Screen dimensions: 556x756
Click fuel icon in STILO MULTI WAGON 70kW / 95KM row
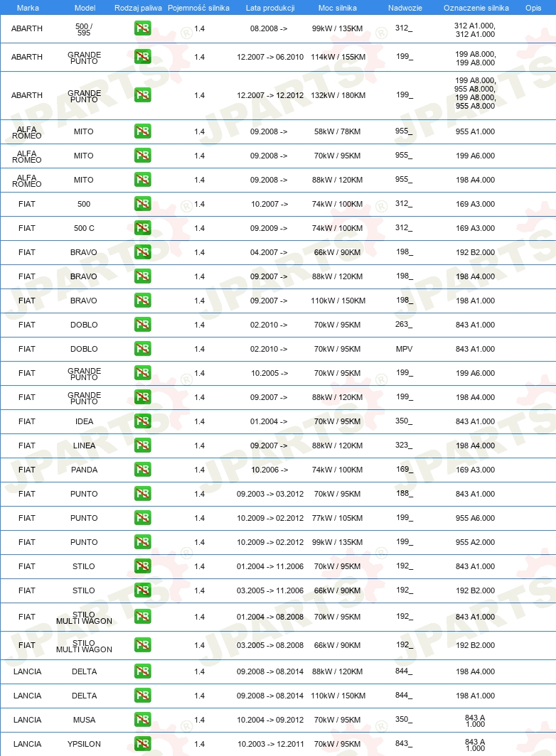pos(142,616)
